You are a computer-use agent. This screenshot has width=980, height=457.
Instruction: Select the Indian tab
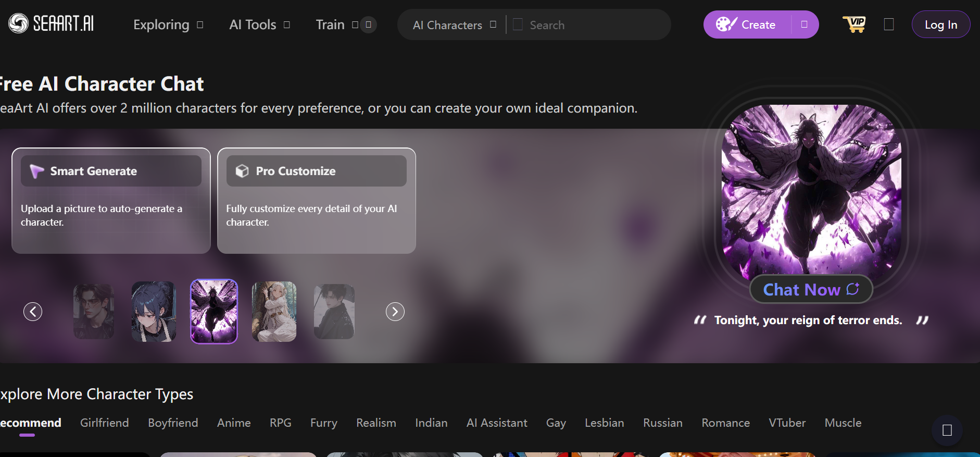point(431,423)
